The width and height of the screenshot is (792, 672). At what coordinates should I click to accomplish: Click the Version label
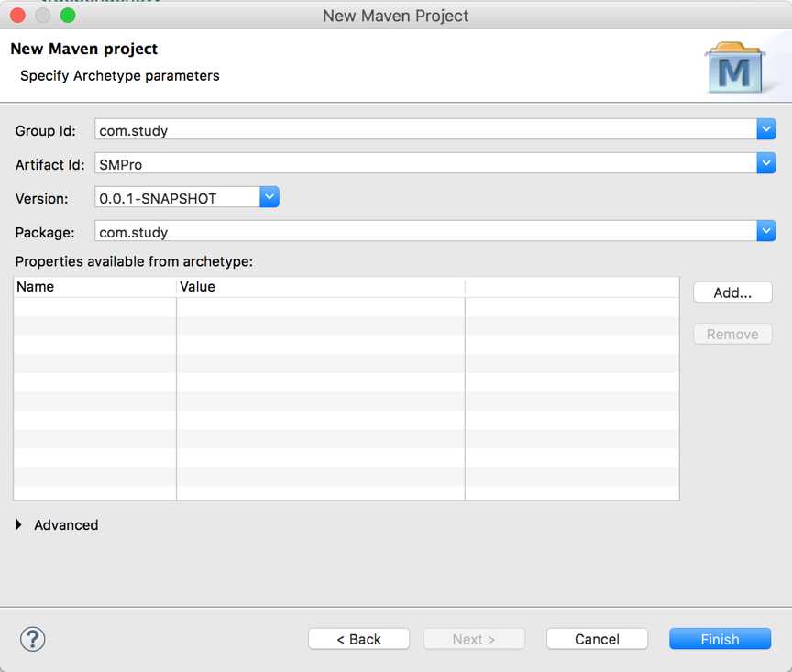point(41,199)
